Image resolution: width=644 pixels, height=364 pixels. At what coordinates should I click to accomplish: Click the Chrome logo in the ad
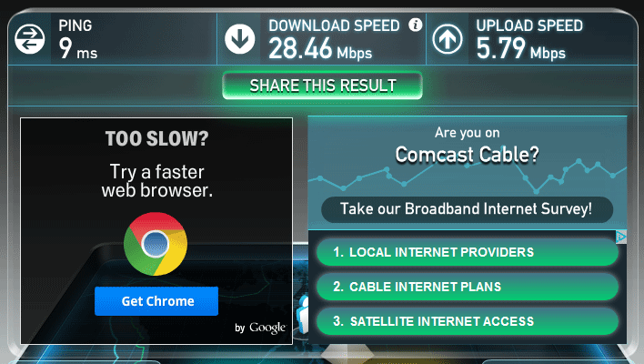pos(156,244)
